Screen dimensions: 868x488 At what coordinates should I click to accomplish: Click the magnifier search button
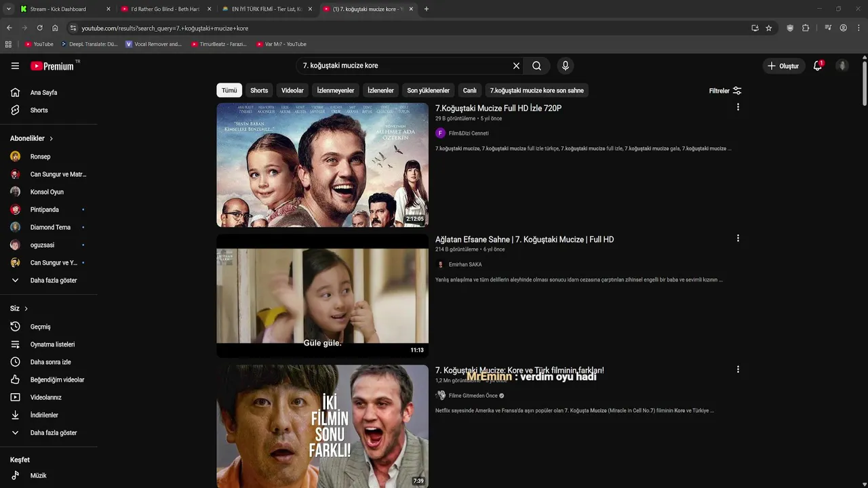click(x=536, y=66)
